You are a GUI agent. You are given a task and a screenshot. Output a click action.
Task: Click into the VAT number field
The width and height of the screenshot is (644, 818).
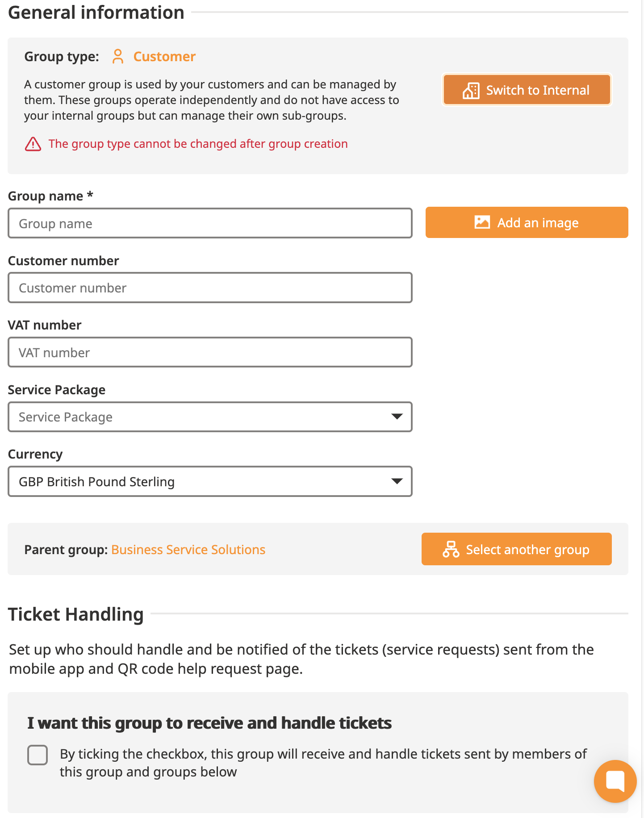tap(210, 352)
